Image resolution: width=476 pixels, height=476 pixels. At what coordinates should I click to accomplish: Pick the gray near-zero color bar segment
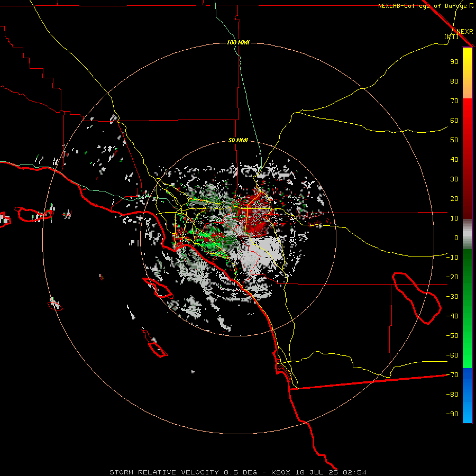point(467,234)
